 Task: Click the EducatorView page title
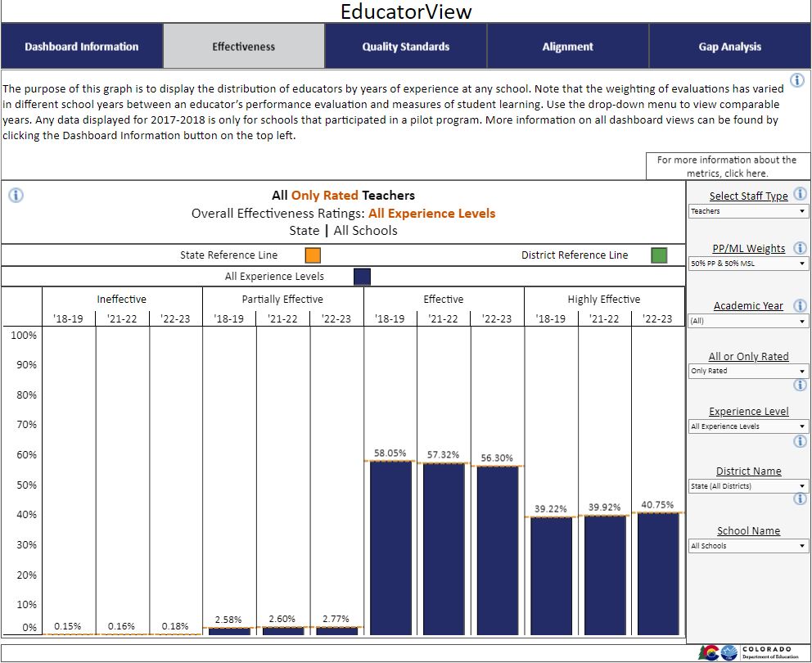click(406, 11)
